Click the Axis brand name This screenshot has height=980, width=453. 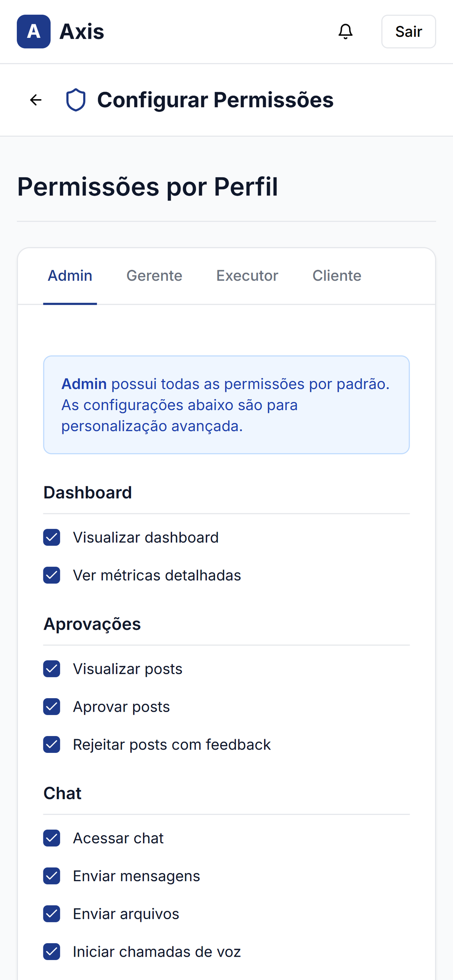tap(82, 32)
